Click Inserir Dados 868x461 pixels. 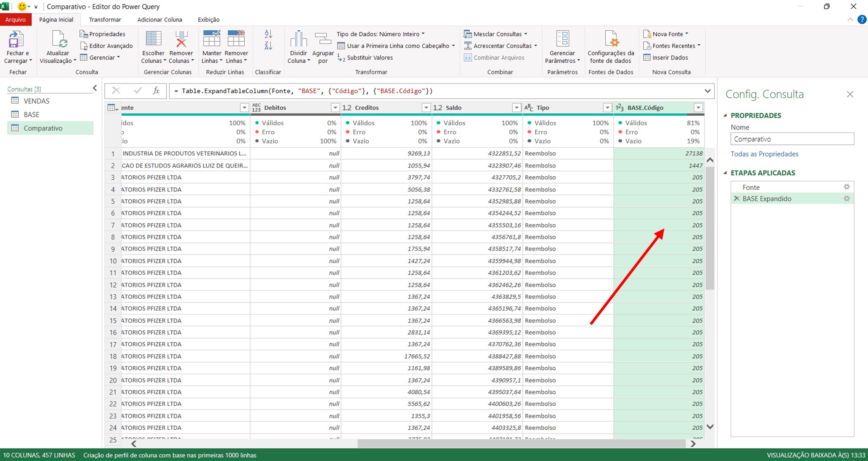[666, 58]
